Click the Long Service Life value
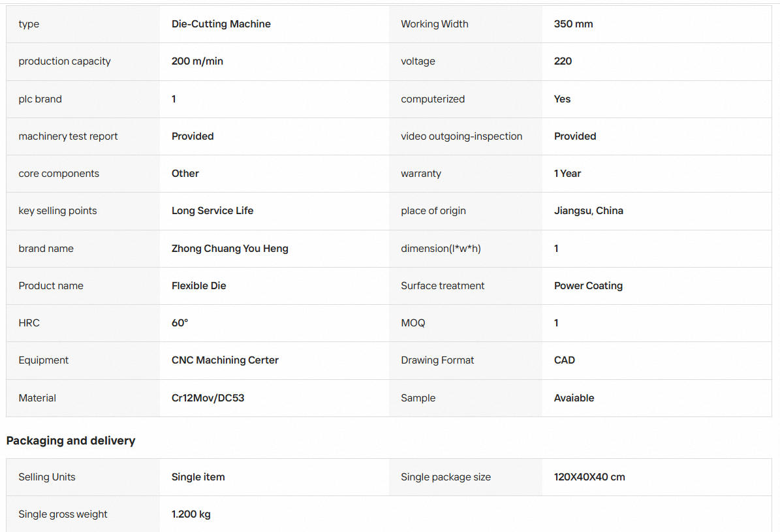The height and width of the screenshot is (532, 780). [212, 210]
